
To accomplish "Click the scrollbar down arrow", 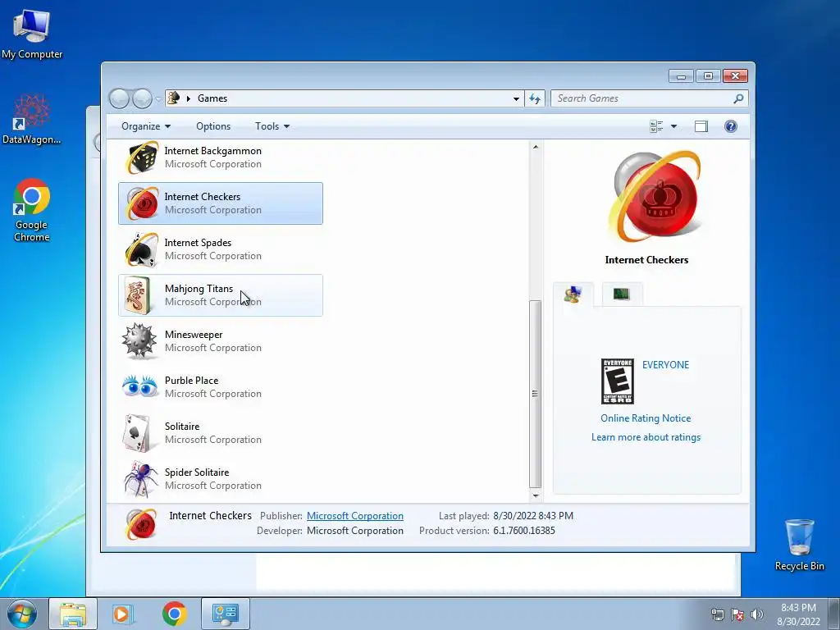I will point(535,495).
